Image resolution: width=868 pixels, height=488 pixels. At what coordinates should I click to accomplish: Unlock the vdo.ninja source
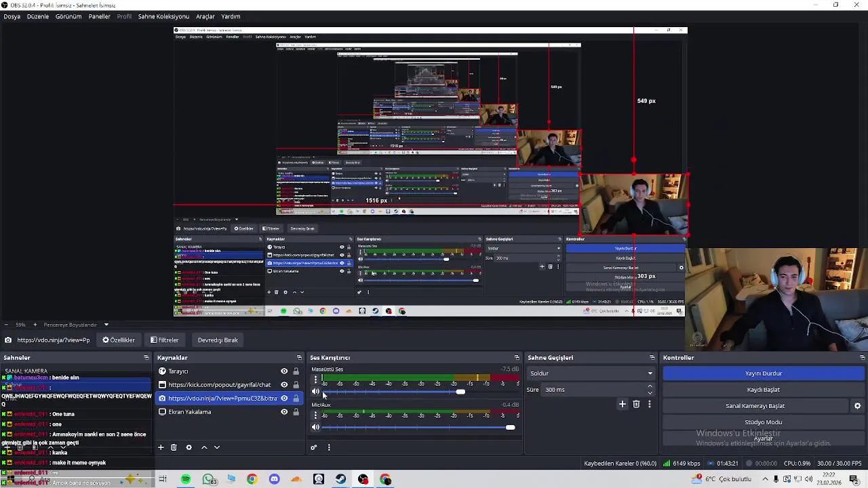click(x=296, y=399)
